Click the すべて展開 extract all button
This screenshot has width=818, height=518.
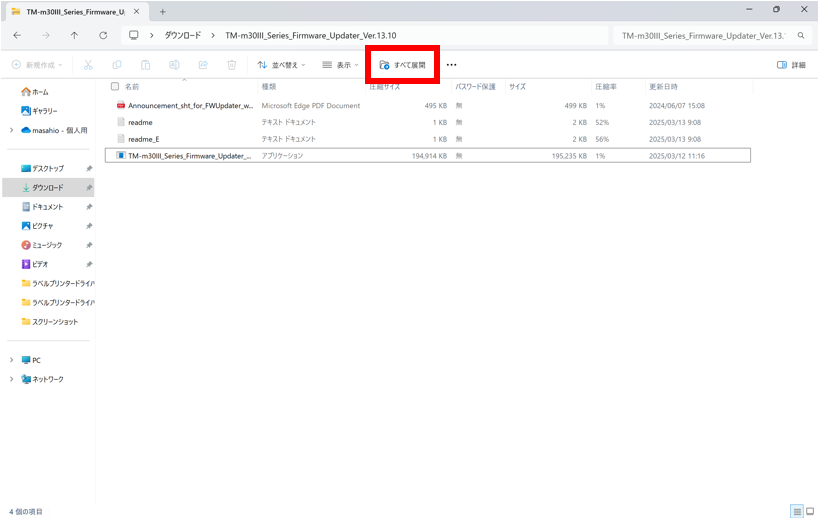(402, 65)
